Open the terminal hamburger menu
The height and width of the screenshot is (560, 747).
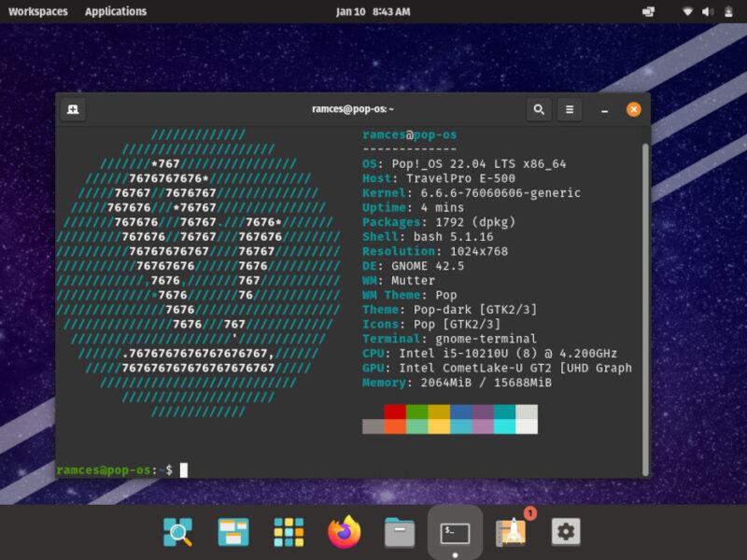[x=570, y=109]
